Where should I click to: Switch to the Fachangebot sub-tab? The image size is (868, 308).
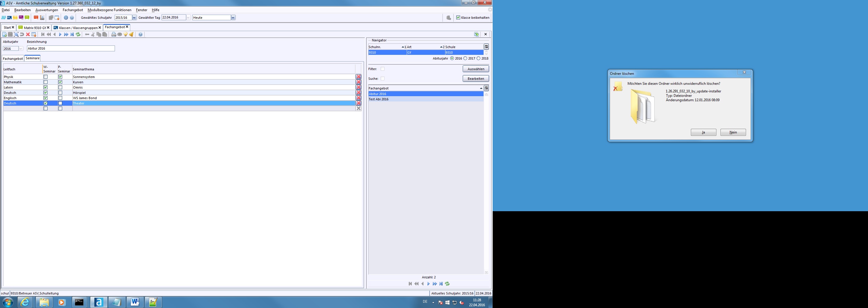(x=13, y=59)
